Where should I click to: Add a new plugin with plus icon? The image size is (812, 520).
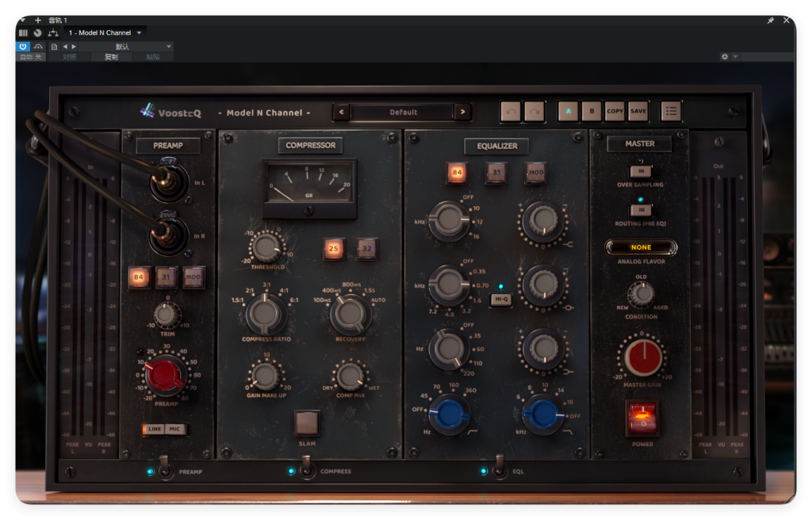(38, 20)
